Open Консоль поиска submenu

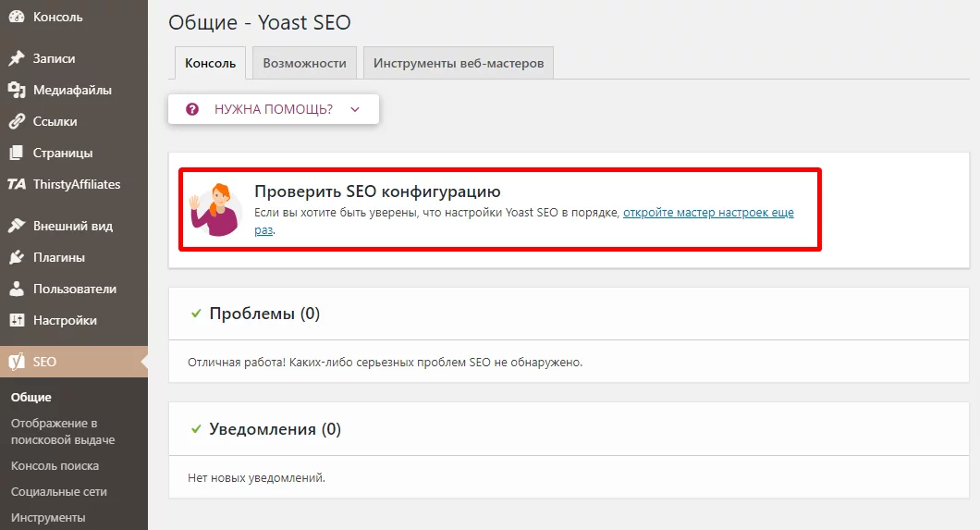point(55,465)
